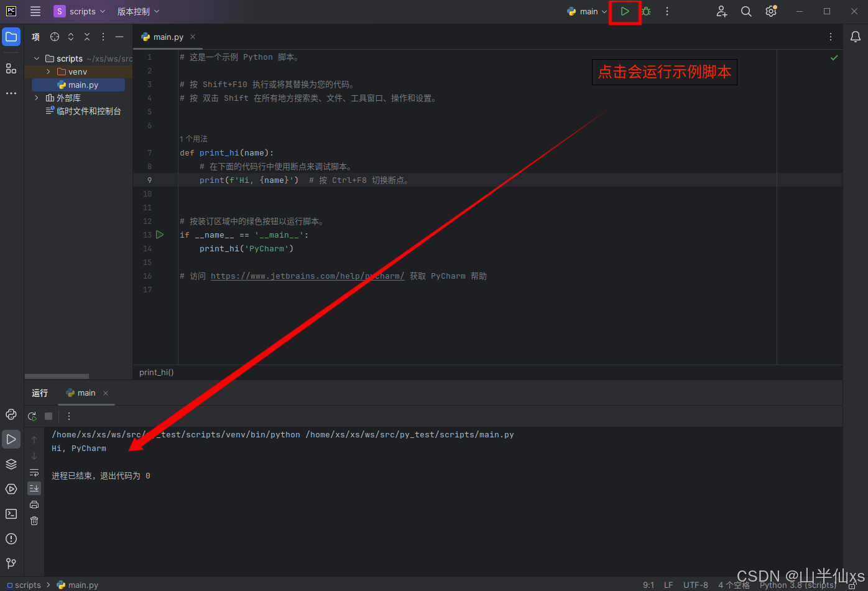Select main.py in the project tree

[x=78, y=85]
